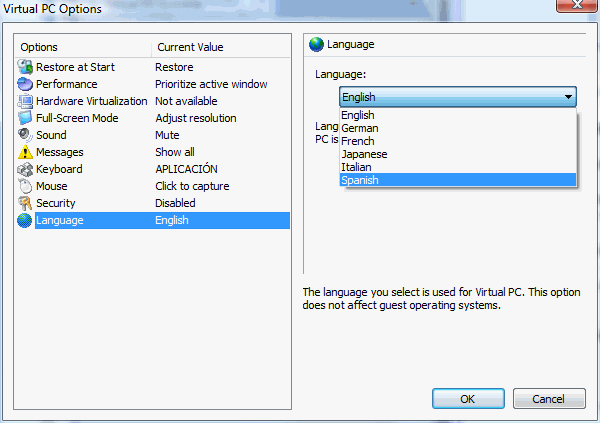
Task: Click the Mouse option icon
Action: click(x=25, y=186)
